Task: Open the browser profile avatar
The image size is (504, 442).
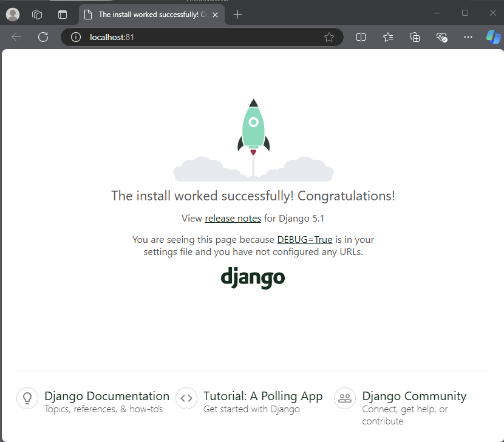Action: click(x=13, y=15)
